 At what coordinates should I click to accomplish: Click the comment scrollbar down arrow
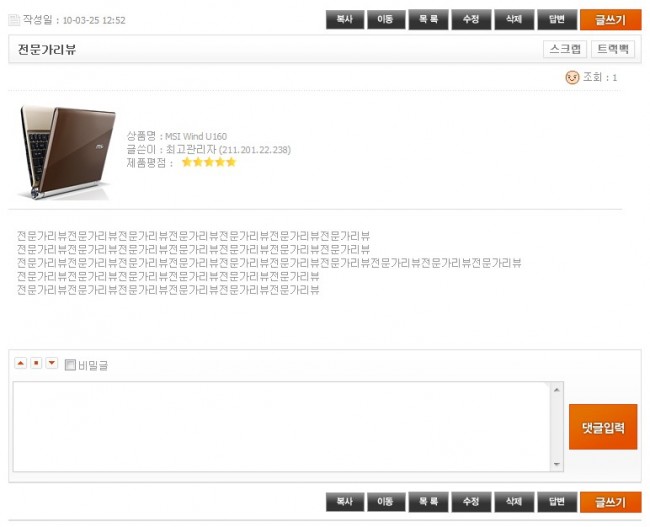tap(557, 464)
